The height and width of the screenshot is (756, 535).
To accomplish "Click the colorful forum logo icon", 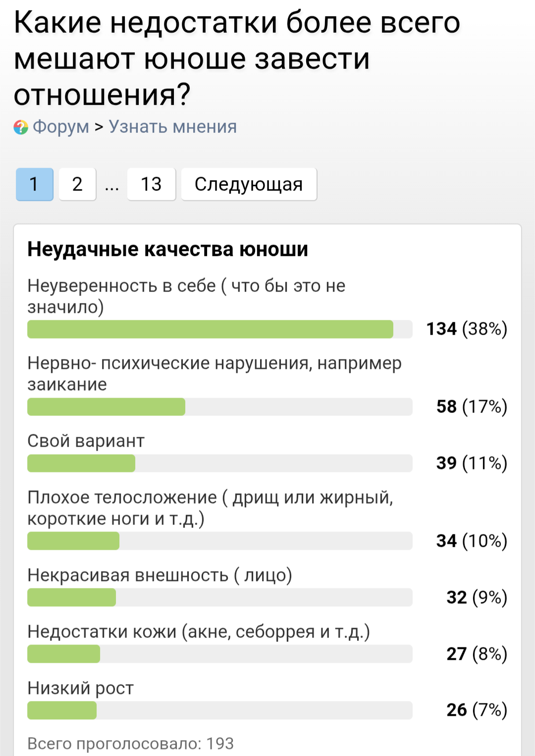I will point(21,127).
